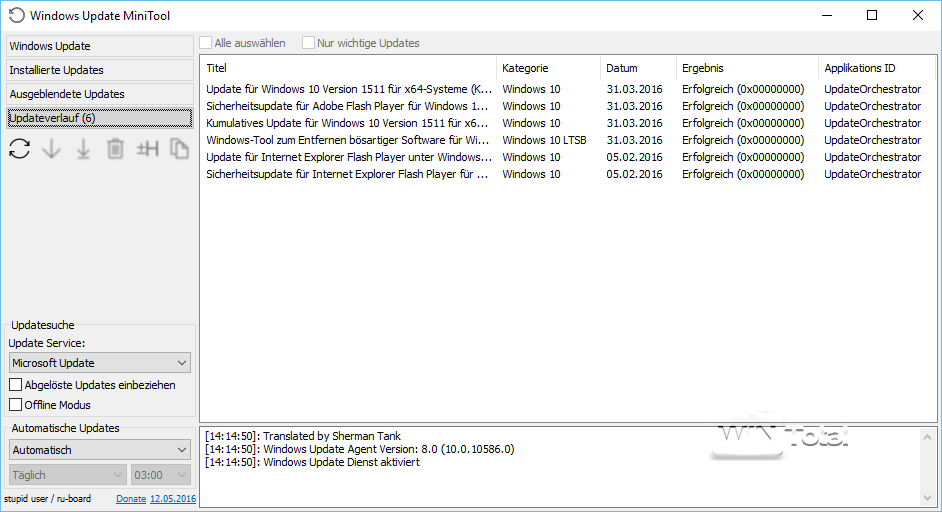Maximize the Windows Update MiniTool window
The width and height of the screenshot is (942, 512).
872,16
